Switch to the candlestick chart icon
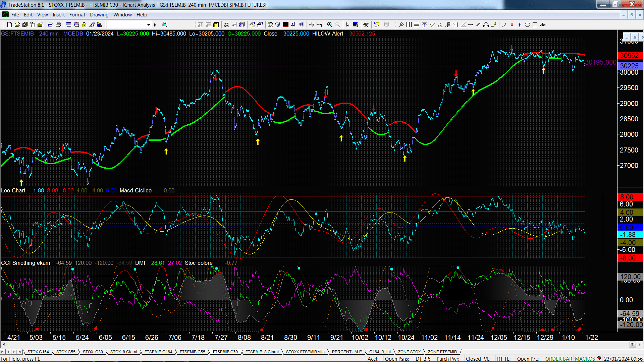Viewport: 644px width, 362px height. pyautogui.click(x=301, y=25)
